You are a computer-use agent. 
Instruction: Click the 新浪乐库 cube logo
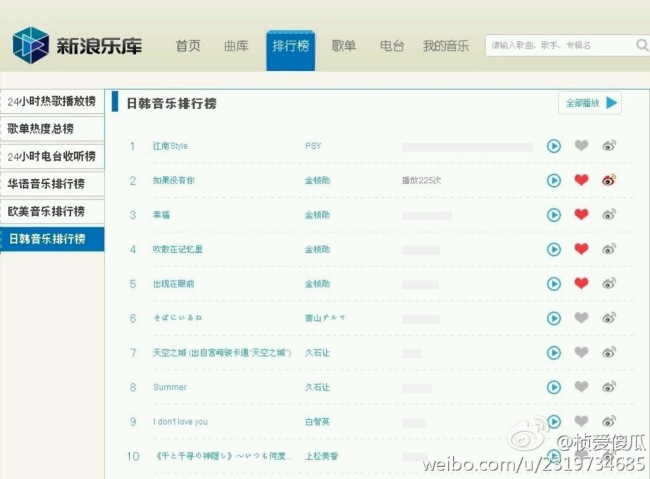31,45
